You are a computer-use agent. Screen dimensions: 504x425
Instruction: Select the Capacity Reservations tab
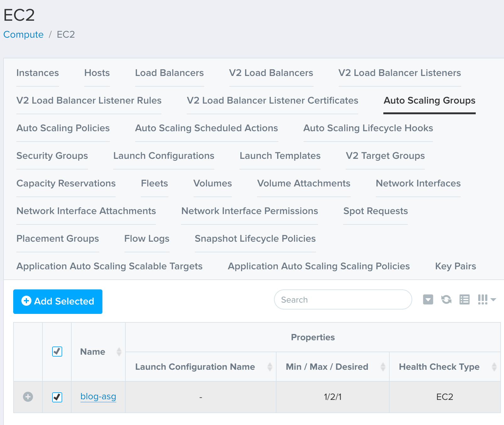click(x=66, y=183)
